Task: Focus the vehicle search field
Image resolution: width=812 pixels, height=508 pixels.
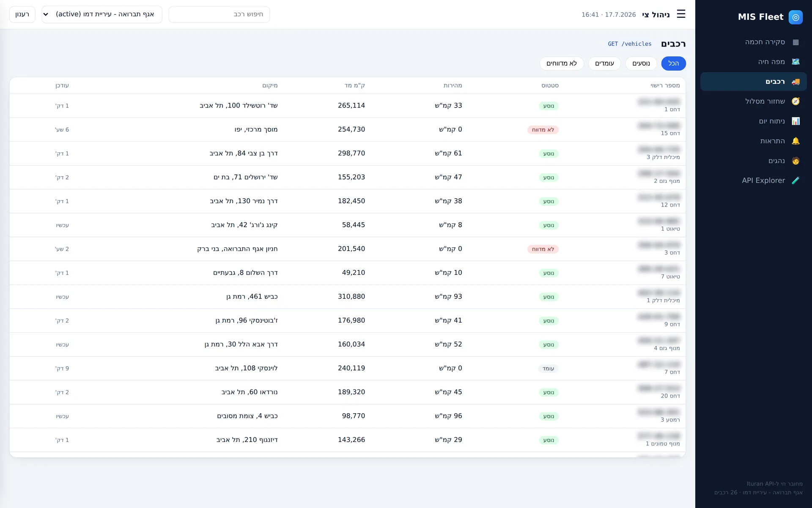Action: tap(219, 14)
